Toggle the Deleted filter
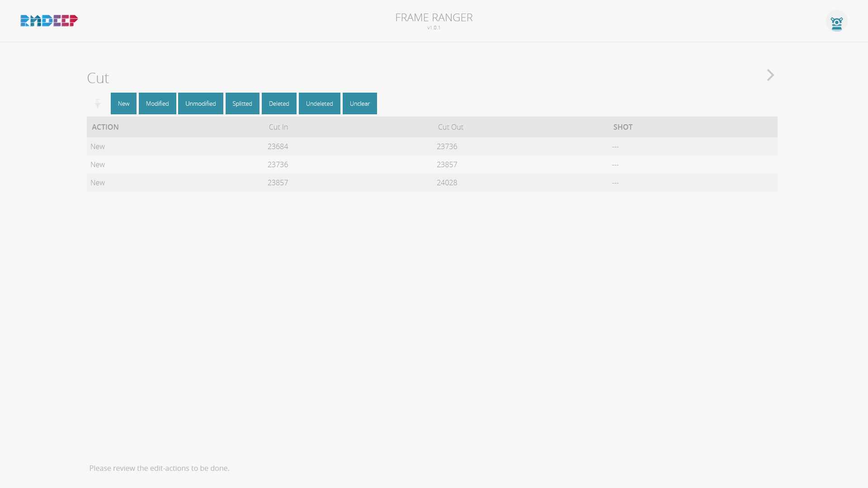 coord(279,103)
